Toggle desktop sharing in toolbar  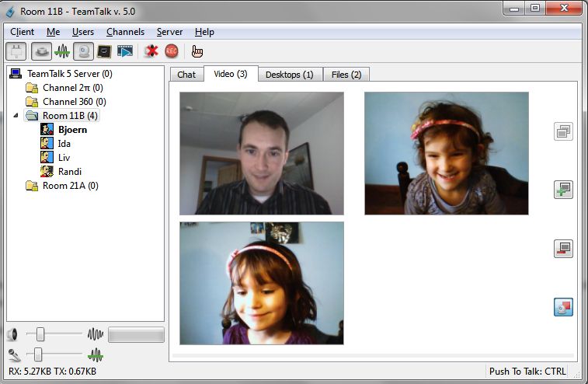click(104, 51)
